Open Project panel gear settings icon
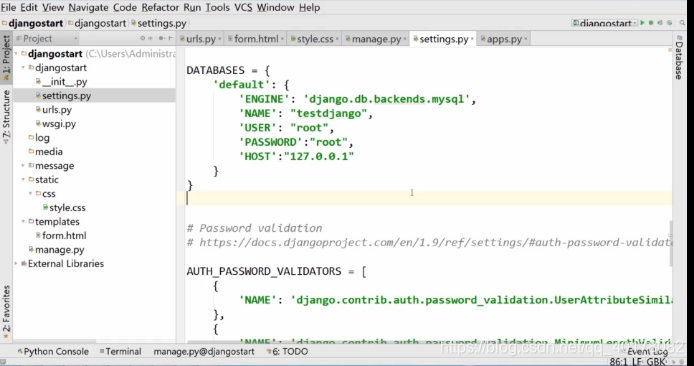Image resolution: width=694 pixels, height=366 pixels. pyautogui.click(x=161, y=39)
